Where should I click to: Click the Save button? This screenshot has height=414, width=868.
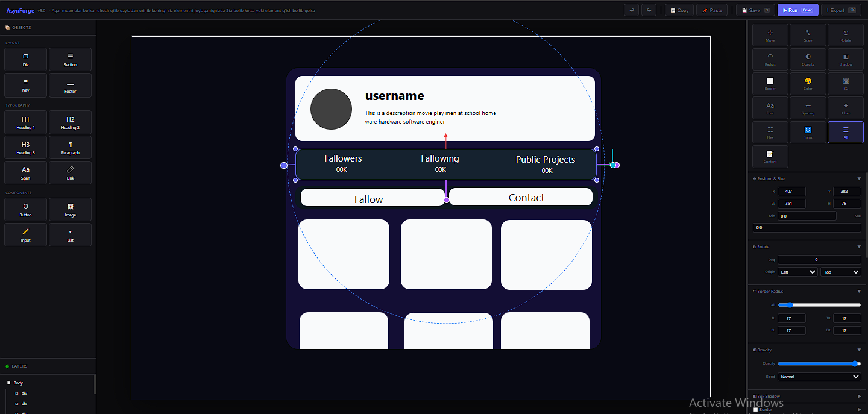755,10
